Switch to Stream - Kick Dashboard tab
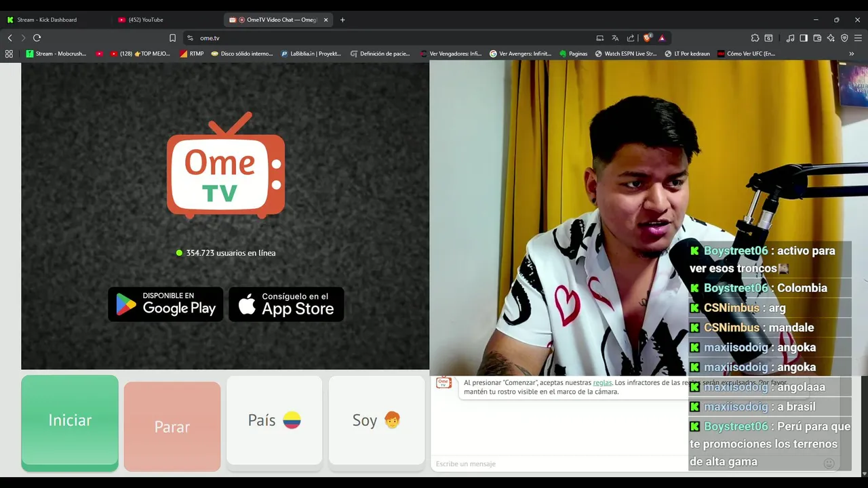Screen dimensions: 868x488 click(56, 20)
